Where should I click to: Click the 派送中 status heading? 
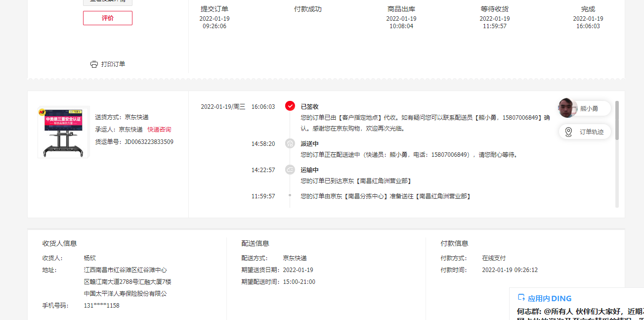(309, 144)
